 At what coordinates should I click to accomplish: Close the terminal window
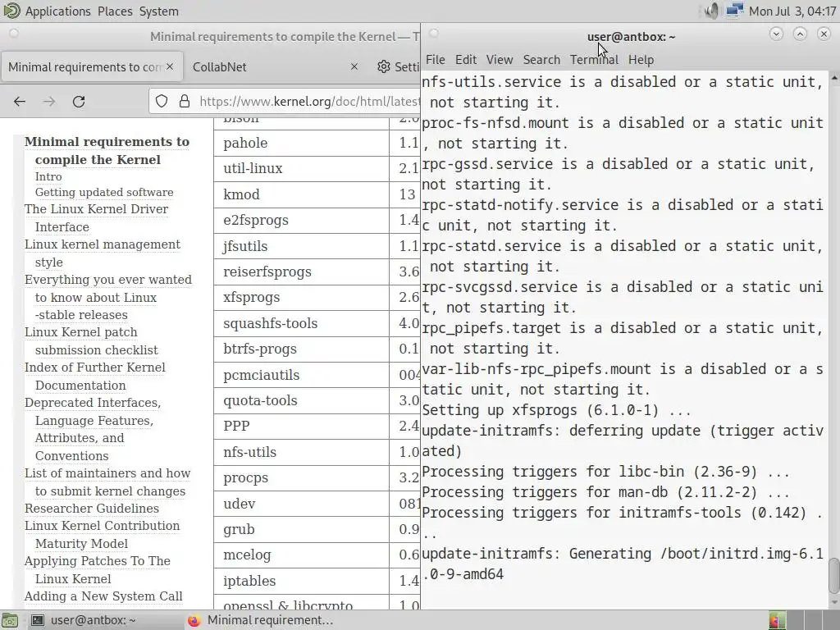coord(824,34)
